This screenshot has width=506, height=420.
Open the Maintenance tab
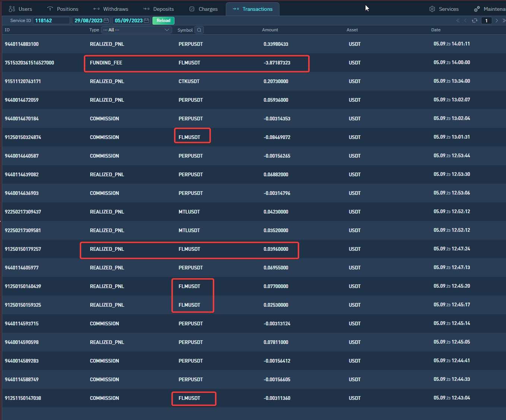pos(490,9)
